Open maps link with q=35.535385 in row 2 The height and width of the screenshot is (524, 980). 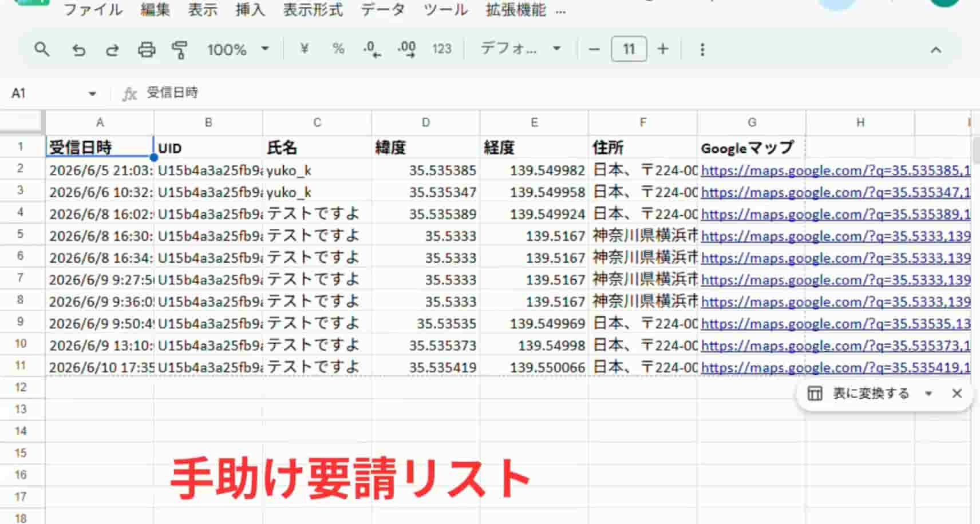coord(835,170)
